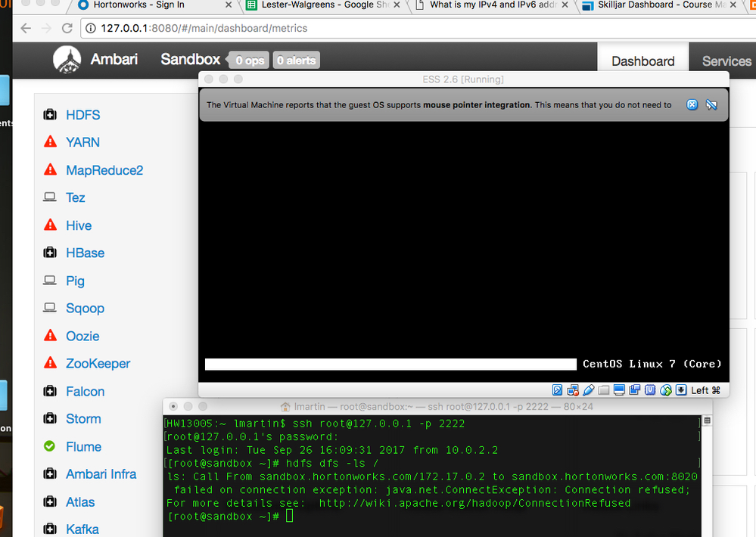756x537 pixels.
Task: Close the Lester-Walgreens tab
Action: pos(397,5)
